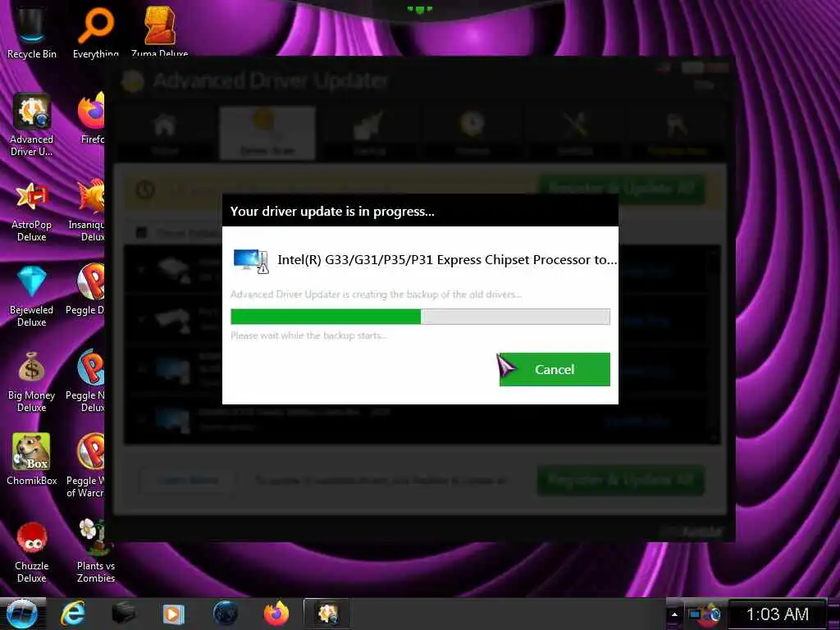Viewport: 840px width, 630px height.
Task: Launch Chuzzle Deluxe from desktop
Action: click(32, 552)
